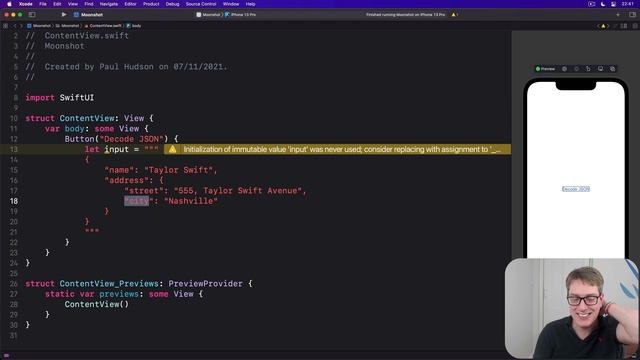Go forward with the jump bar arrow
The image size is (640, 360).
point(21,26)
